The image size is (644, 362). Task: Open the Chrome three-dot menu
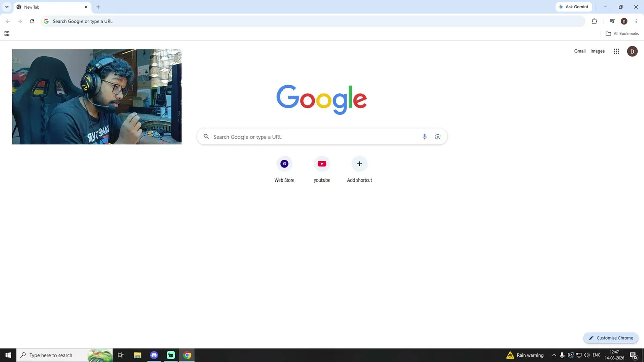click(x=636, y=21)
